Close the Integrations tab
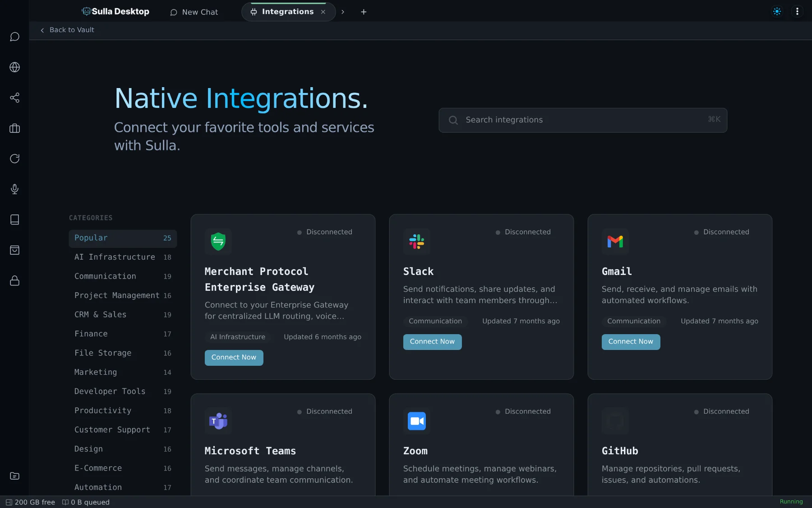The width and height of the screenshot is (812, 508). (x=323, y=12)
